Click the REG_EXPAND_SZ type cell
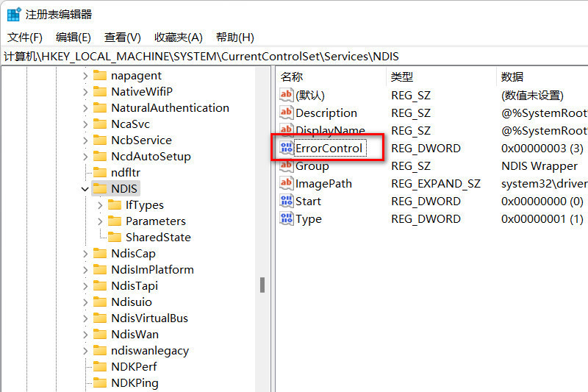This screenshot has height=392, width=588. [436, 183]
